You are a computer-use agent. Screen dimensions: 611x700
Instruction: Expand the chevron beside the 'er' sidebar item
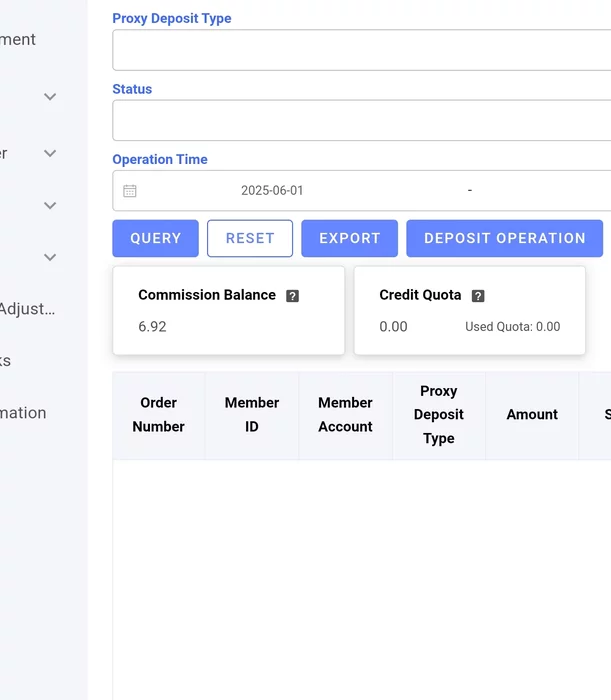point(50,154)
